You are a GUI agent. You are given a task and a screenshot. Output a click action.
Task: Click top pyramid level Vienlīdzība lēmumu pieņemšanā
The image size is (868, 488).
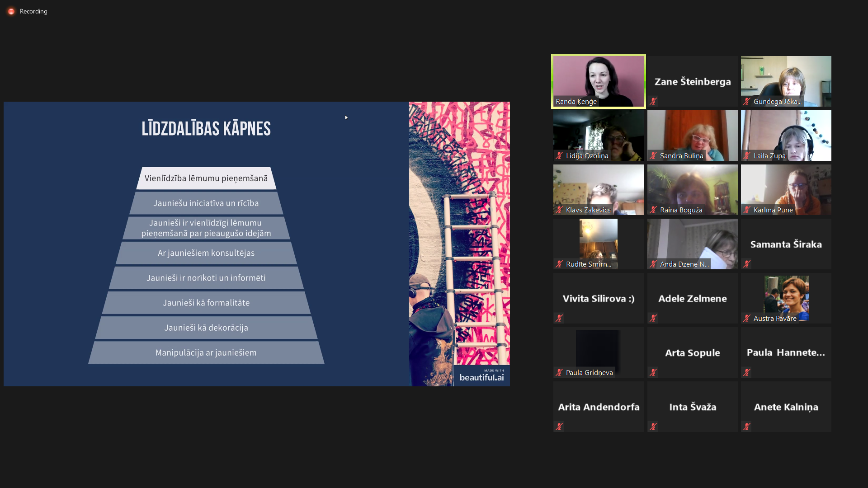[206, 178]
